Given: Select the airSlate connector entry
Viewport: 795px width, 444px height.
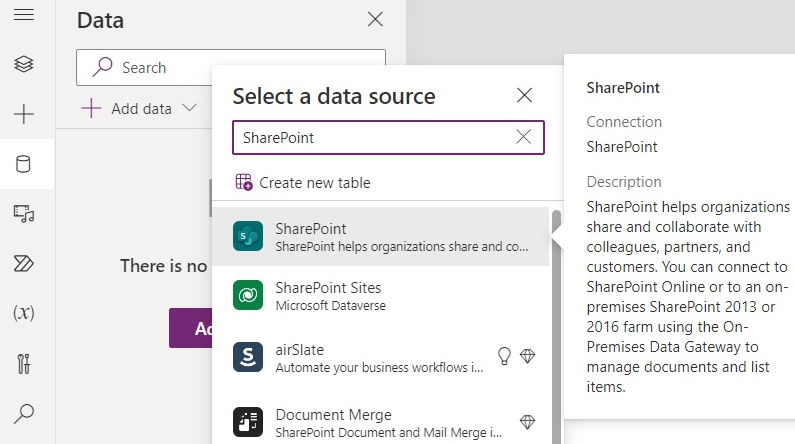Looking at the screenshot, I should click(380, 357).
